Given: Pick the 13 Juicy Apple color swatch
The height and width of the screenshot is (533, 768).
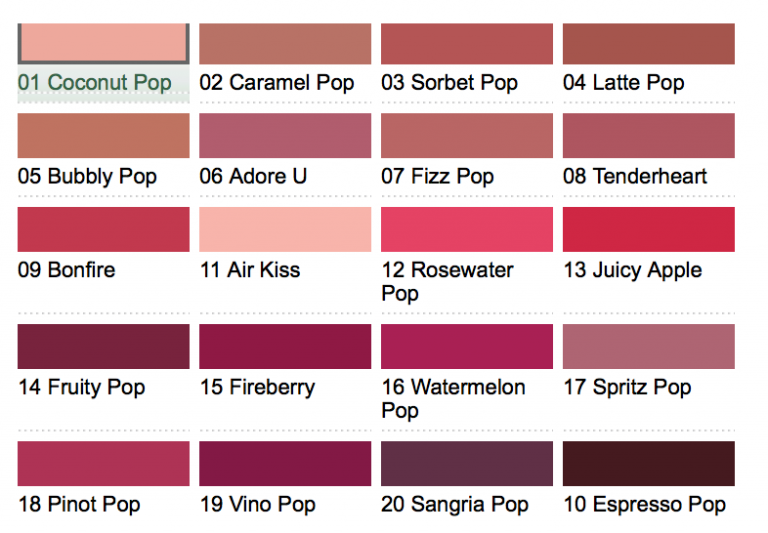Looking at the screenshot, I should click(648, 229).
